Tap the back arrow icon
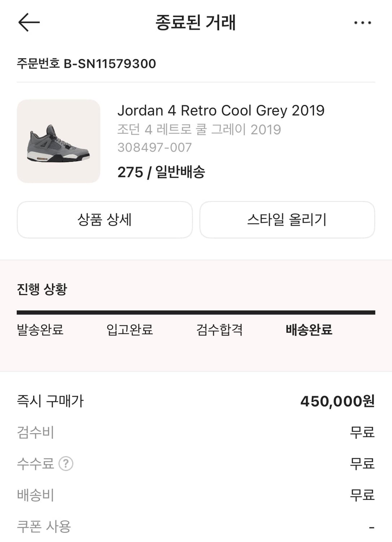The width and height of the screenshot is (392, 542). [29, 22]
